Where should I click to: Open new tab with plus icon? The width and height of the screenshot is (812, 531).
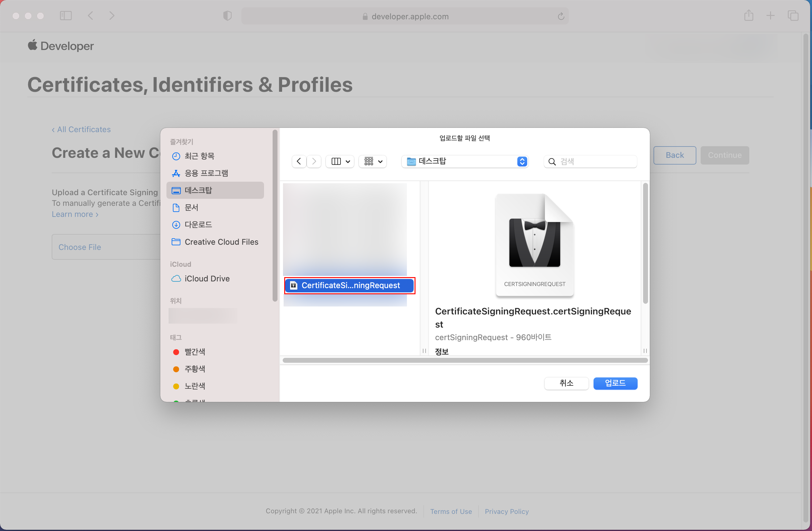(x=770, y=16)
